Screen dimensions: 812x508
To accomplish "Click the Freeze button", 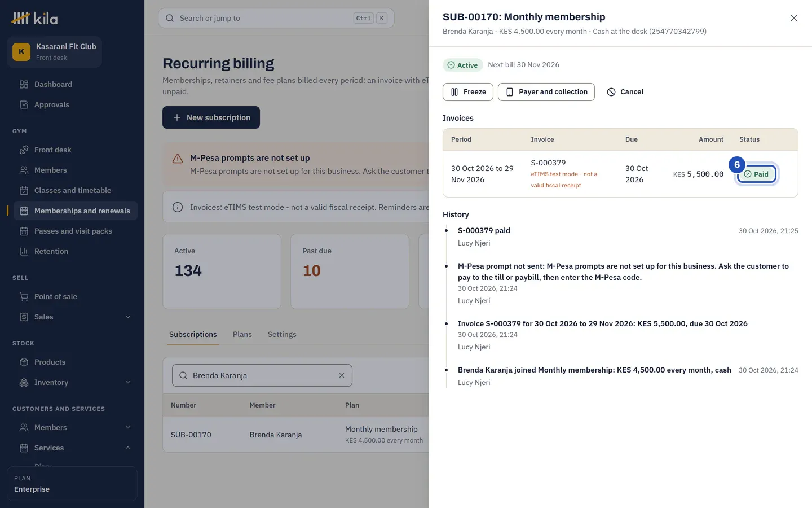I will pos(468,92).
